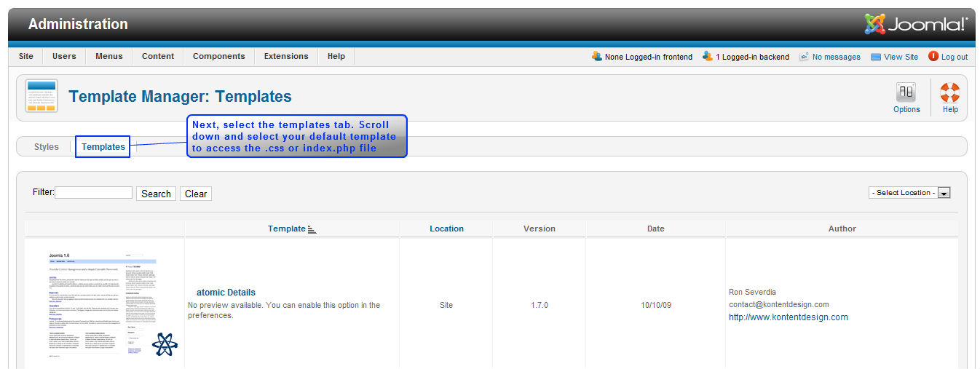Open the kontentdesign.com author link
This screenshot has height=369, width=980.
789,317
